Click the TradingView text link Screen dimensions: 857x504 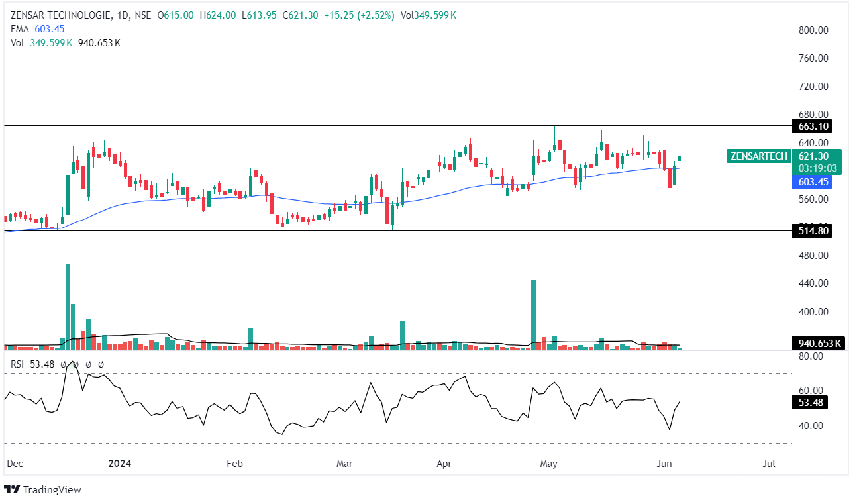[52, 489]
